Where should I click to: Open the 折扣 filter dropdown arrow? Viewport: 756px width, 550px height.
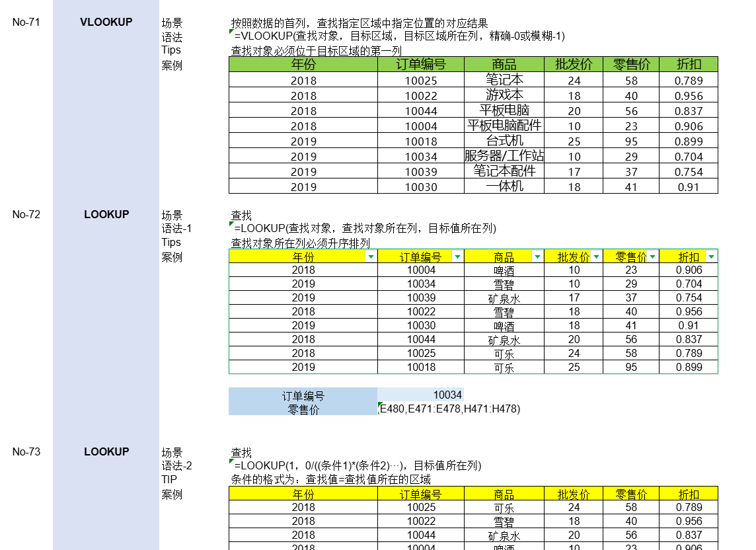tap(712, 256)
